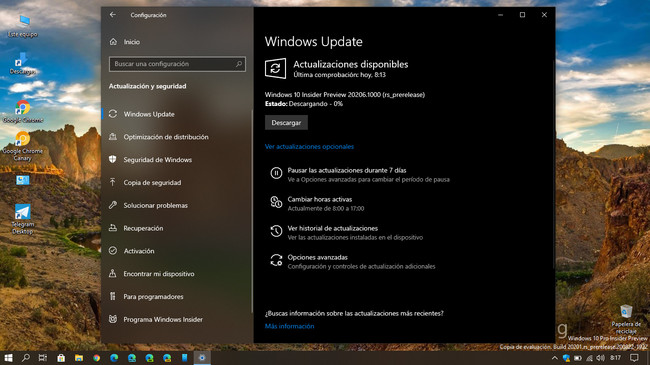Open Recuperación section

[177, 228]
